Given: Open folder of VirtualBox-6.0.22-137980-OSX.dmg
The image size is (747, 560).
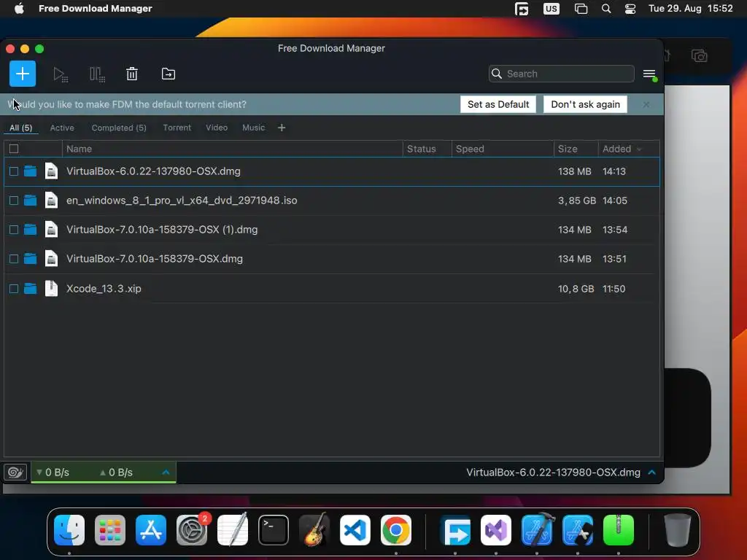Looking at the screenshot, I should pos(30,171).
